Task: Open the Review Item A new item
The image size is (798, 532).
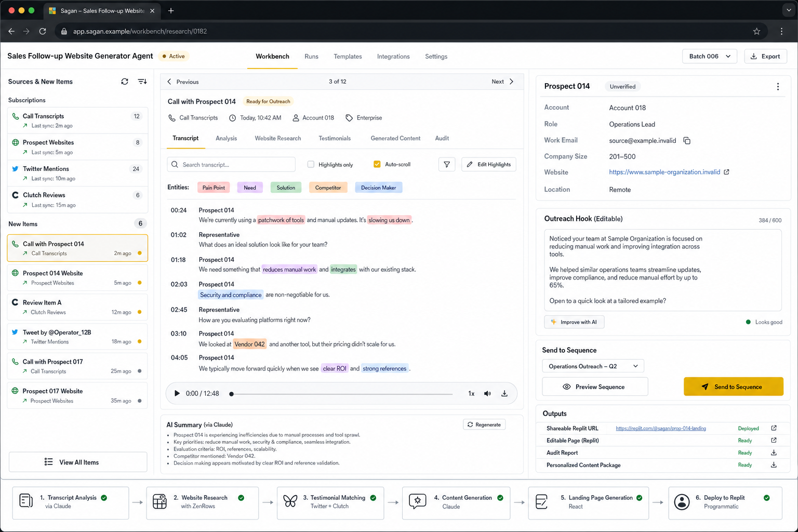Action: (78, 307)
